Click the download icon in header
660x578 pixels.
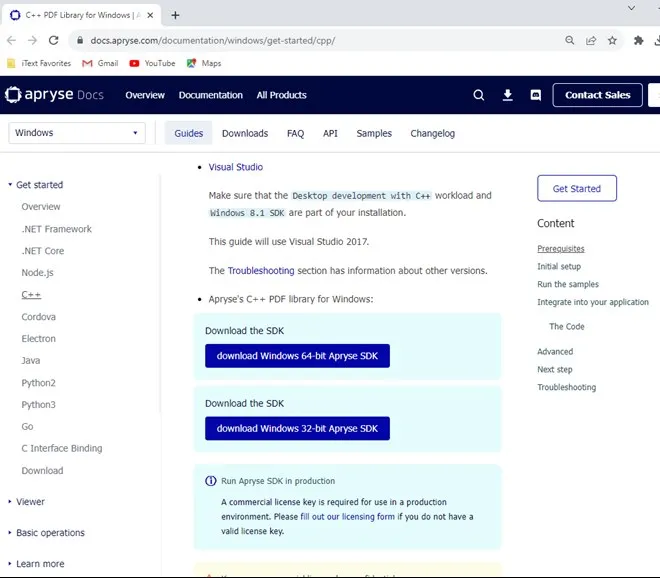508,95
